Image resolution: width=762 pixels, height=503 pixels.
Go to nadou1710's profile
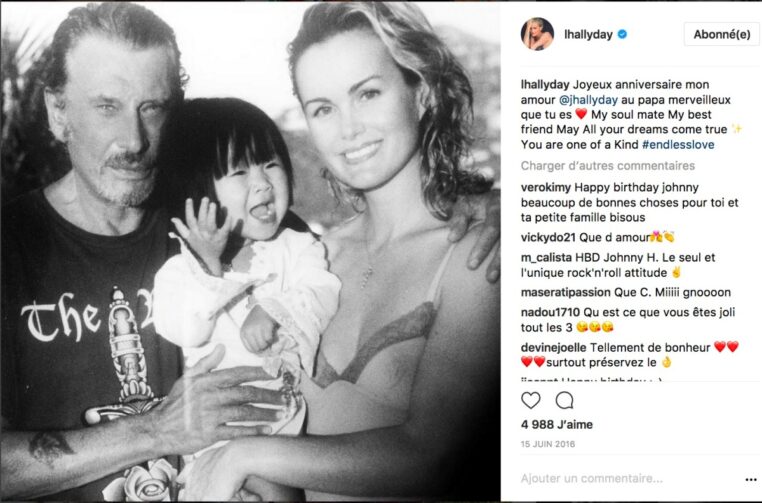click(550, 312)
